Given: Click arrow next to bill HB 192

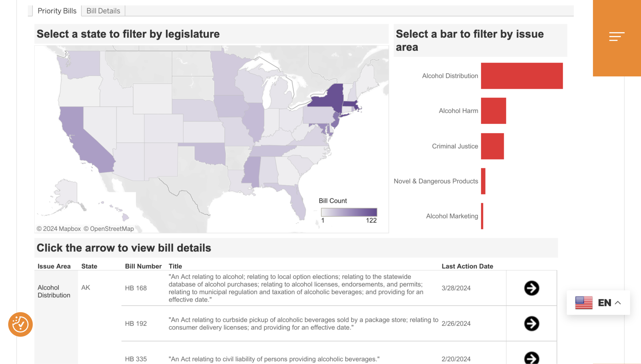Looking at the screenshot, I should 532,323.
